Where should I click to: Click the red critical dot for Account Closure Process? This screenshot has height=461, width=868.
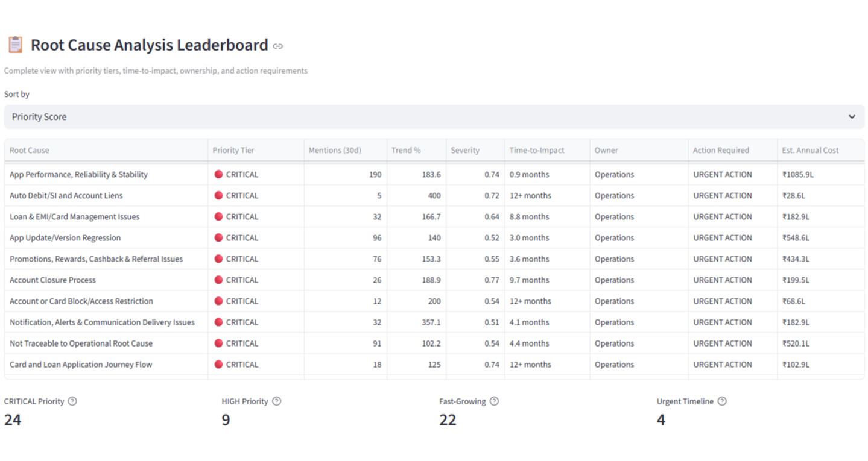pos(218,280)
